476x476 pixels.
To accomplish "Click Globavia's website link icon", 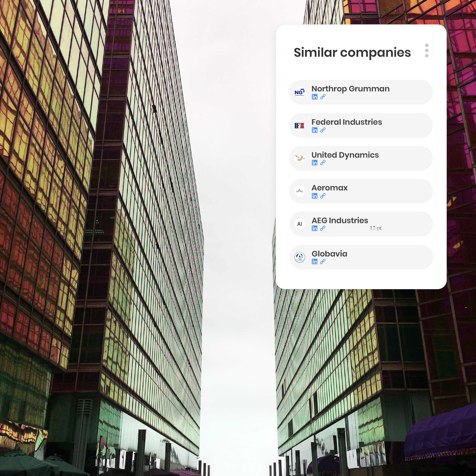I will coord(323,262).
